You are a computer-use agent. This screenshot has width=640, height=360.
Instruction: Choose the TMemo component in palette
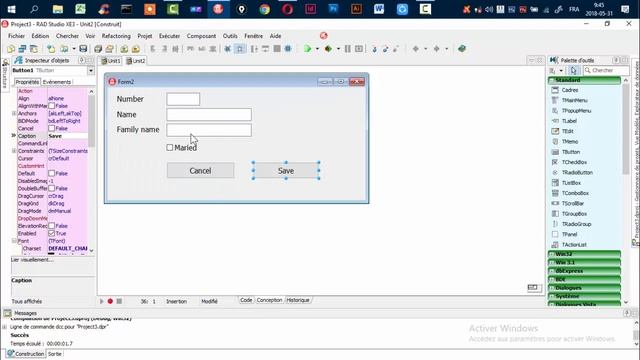(570, 142)
